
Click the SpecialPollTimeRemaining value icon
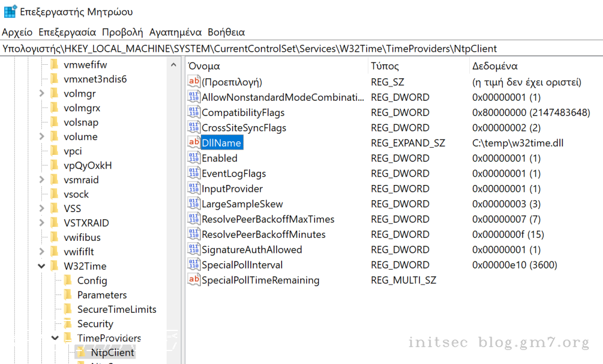(x=194, y=280)
